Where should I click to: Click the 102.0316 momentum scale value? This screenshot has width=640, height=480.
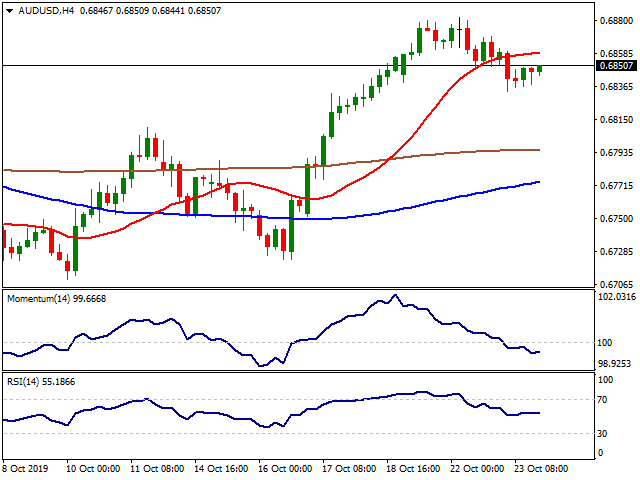click(x=617, y=297)
